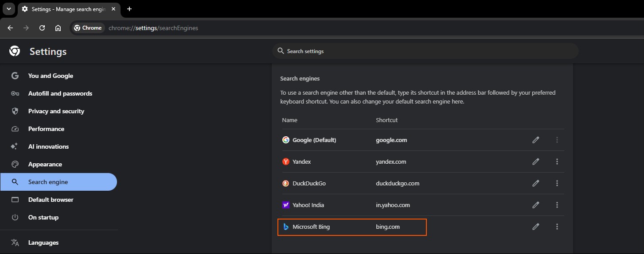Click the magnifier icon in Search settings

(x=281, y=51)
